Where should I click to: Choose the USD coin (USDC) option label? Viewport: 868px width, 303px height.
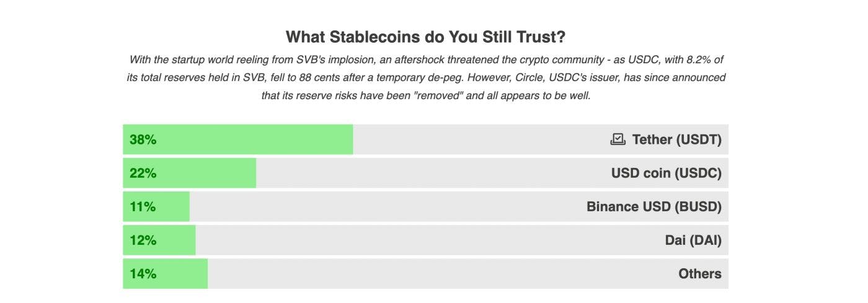click(x=666, y=173)
